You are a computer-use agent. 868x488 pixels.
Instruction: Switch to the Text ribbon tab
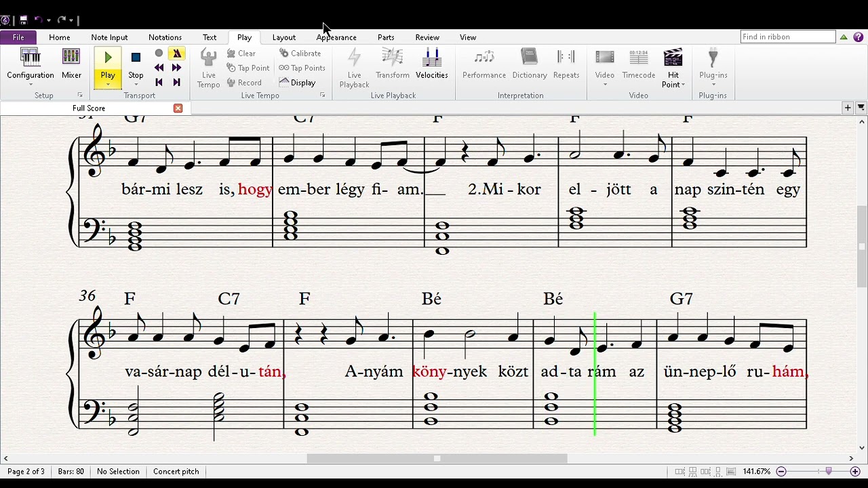click(210, 37)
